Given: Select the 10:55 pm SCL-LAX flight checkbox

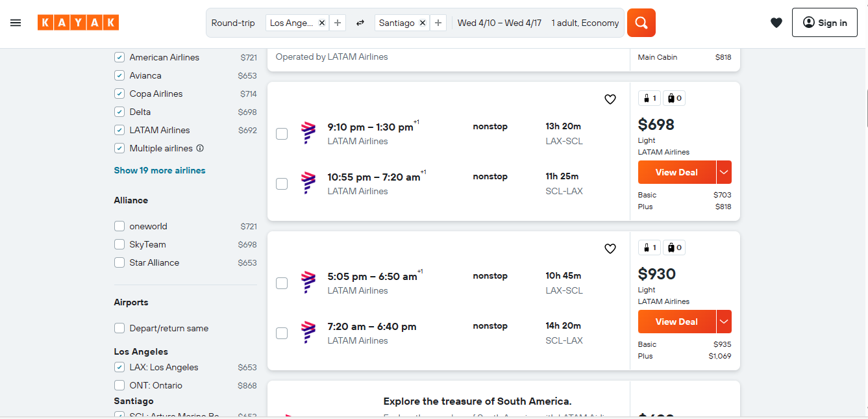Looking at the screenshot, I should (282, 184).
